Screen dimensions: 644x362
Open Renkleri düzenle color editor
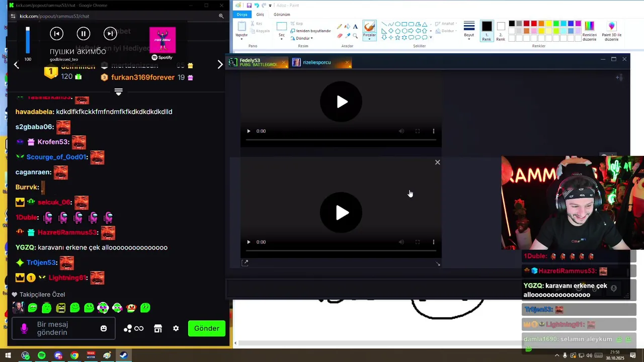click(589, 31)
